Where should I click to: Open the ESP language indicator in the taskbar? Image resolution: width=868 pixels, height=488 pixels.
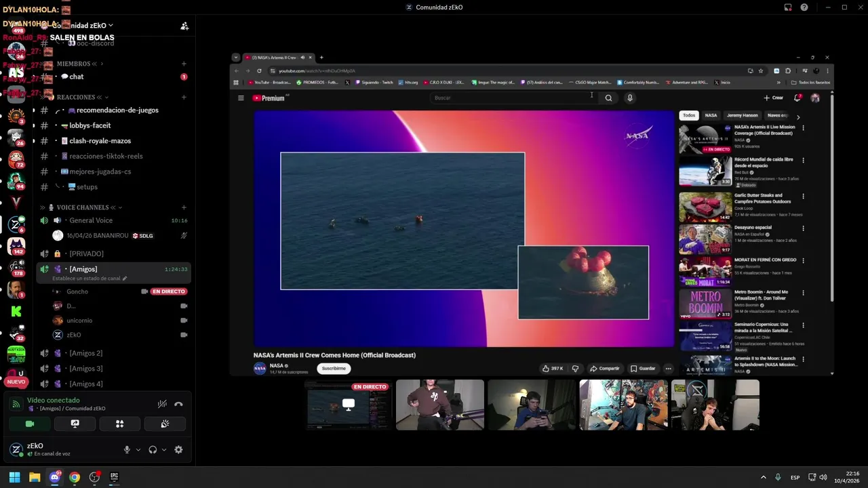pos(795,478)
